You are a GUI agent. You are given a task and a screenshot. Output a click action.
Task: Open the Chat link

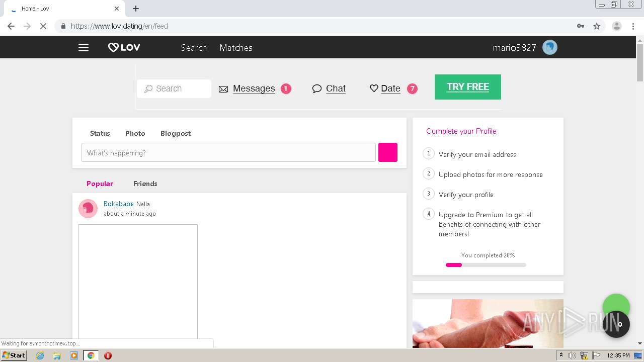tap(336, 88)
